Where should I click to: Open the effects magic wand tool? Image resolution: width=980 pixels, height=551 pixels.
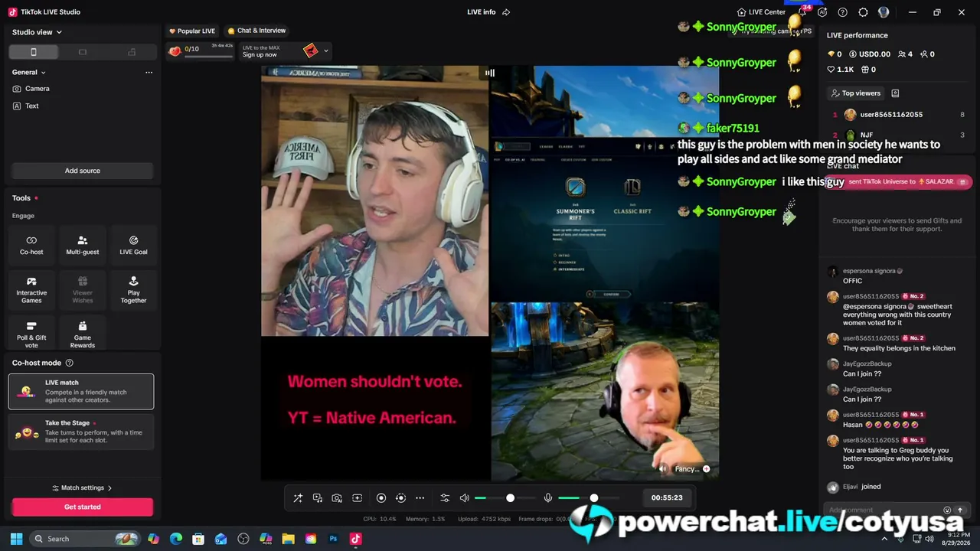(x=298, y=498)
